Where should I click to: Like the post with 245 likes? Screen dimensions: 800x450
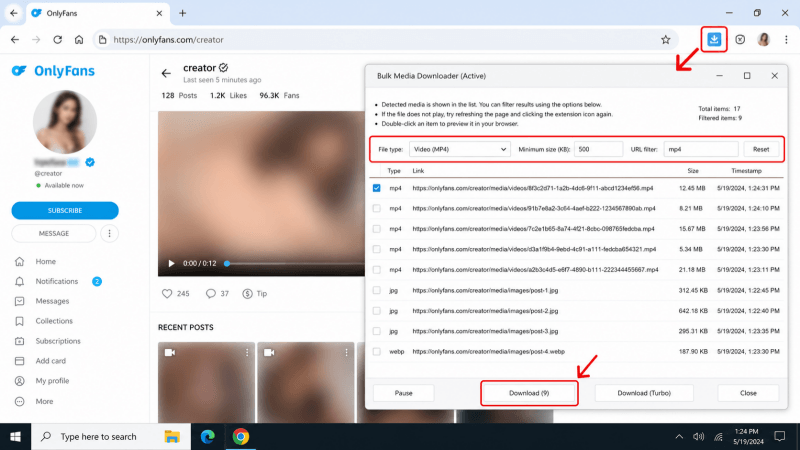[x=167, y=293]
